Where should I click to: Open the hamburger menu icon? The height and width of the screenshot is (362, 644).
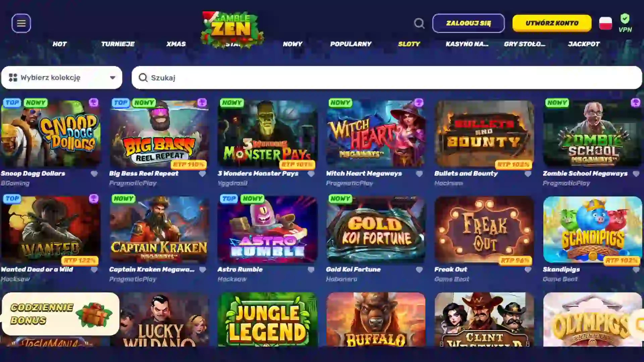coord(21,23)
